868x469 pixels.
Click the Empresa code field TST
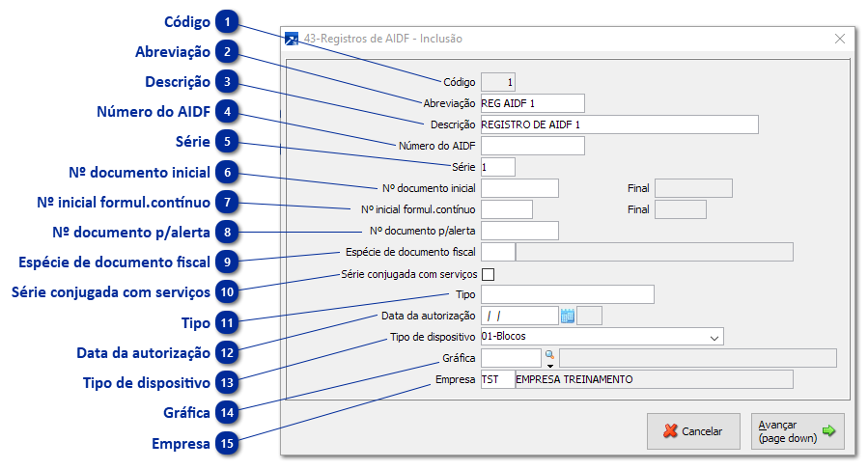point(497,379)
